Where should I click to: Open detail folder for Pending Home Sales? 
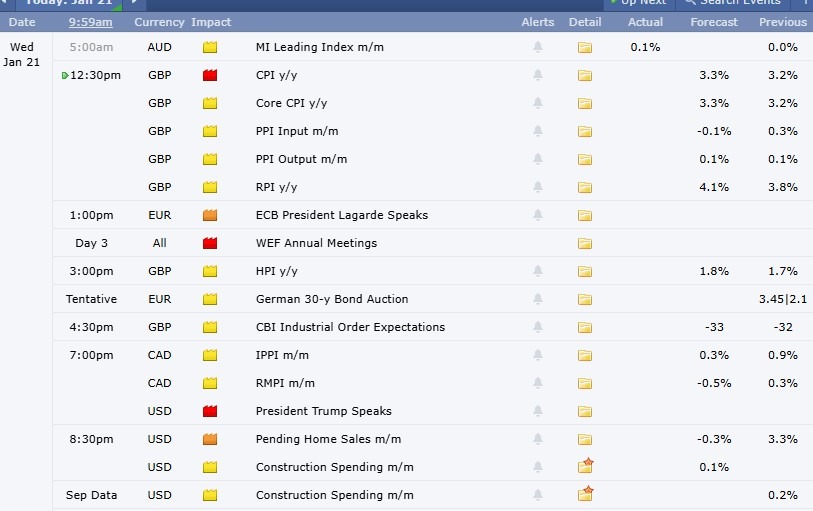[x=585, y=439]
